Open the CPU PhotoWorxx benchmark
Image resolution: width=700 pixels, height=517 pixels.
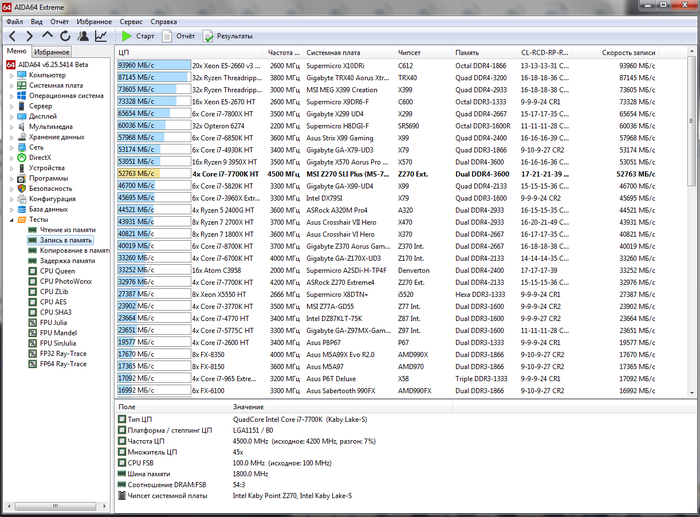(60, 281)
